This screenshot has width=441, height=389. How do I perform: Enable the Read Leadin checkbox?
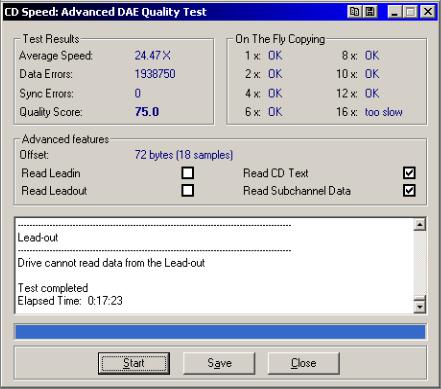(x=188, y=173)
